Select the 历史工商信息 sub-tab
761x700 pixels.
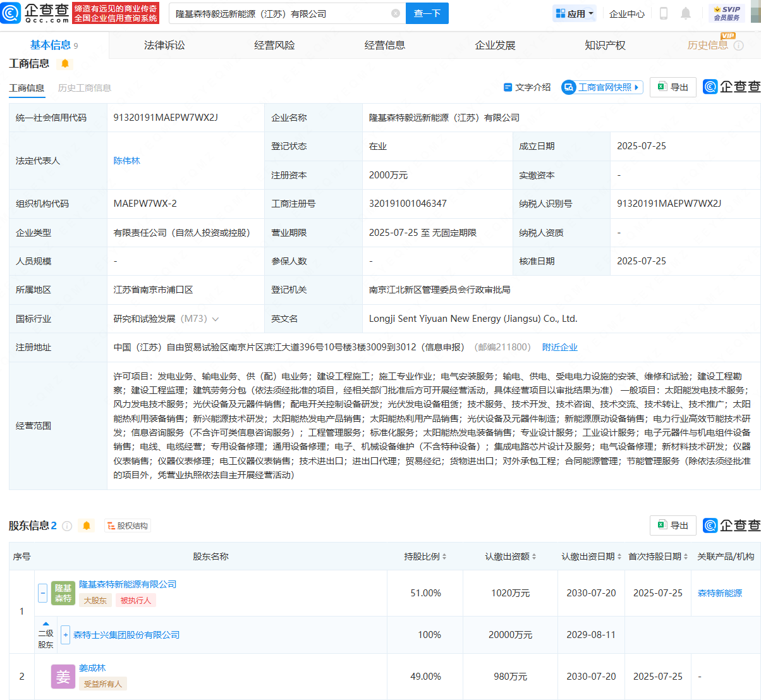tap(85, 88)
